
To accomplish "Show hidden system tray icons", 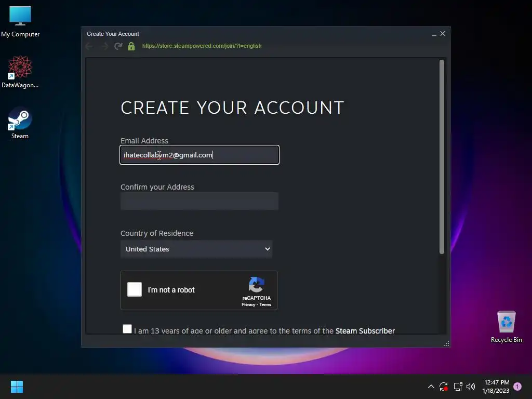I will (431, 387).
